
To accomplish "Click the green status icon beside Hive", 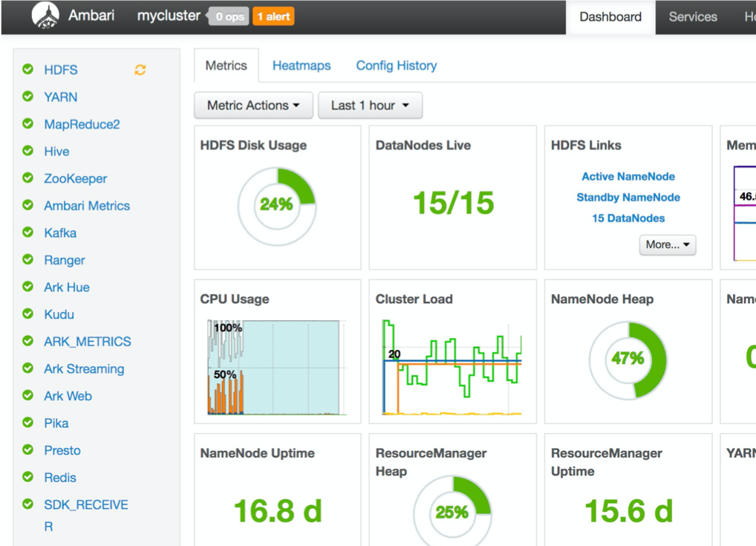I will (28, 151).
